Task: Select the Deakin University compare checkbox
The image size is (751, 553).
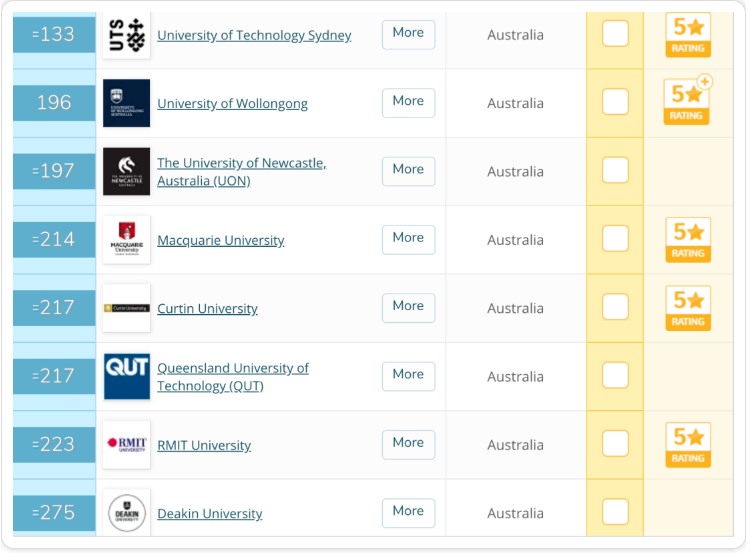Action: click(615, 512)
